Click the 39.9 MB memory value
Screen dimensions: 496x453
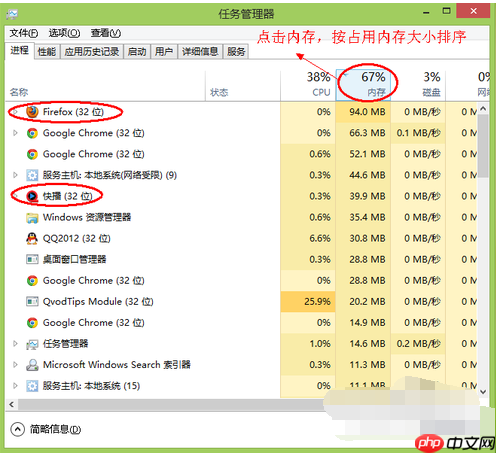pyautogui.click(x=367, y=196)
